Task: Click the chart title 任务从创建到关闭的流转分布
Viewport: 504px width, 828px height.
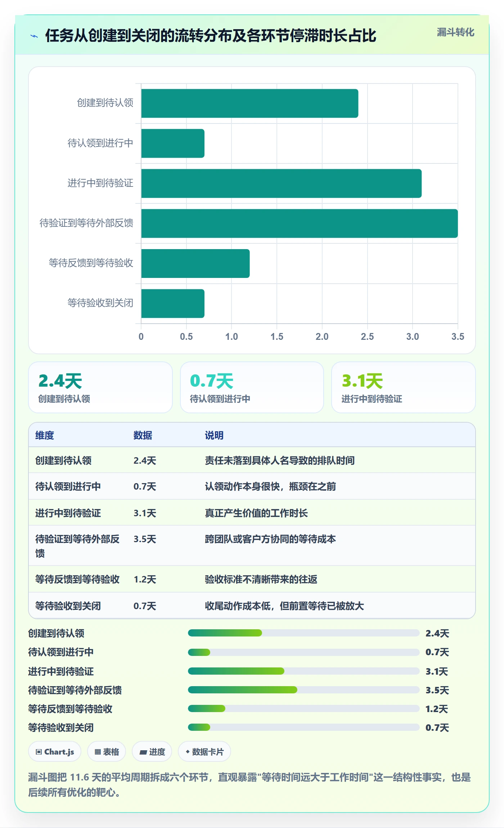Action: (x=211, y=36)
